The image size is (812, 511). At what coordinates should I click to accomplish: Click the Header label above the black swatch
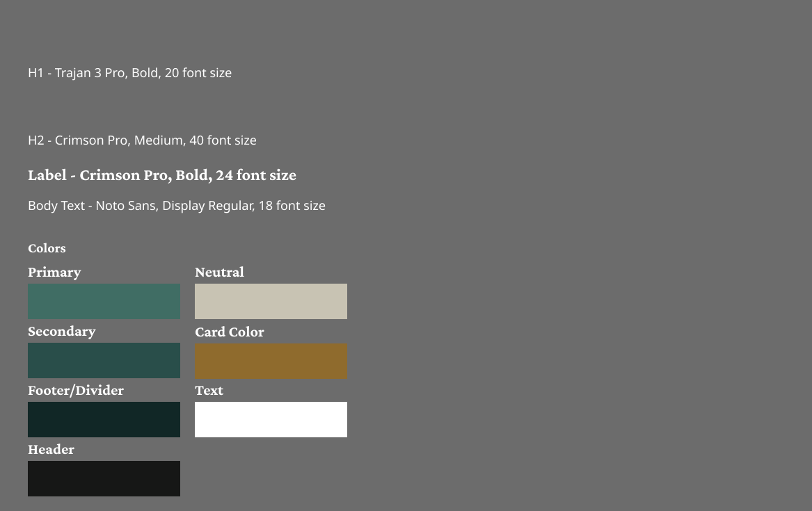[x=51, y=449]
